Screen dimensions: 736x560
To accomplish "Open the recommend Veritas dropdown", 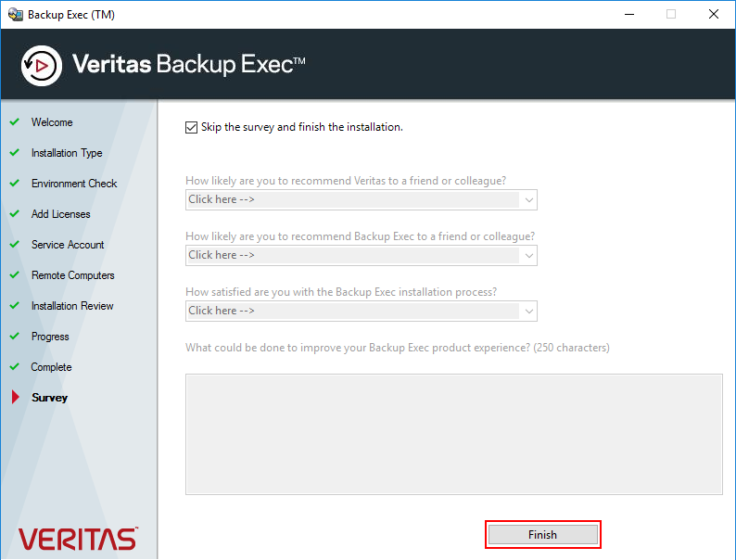I will 361,200.
